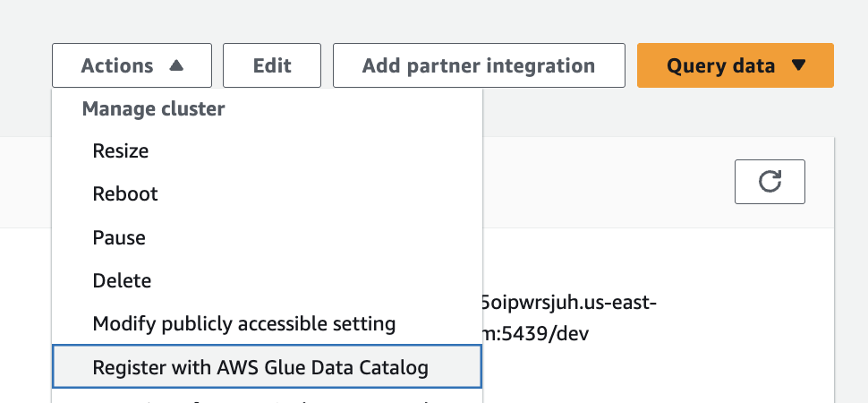The height and width of the screenshot is (403, 868).
Task: Click Register with AWS Glue Data Catalog
Action: [260, 367]
